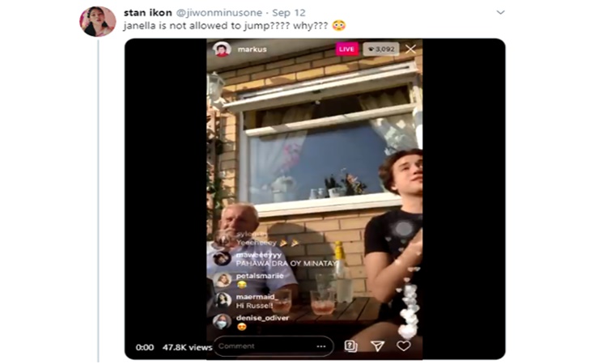
Task: Click the markus username on the stream
Action: pyautogui.click(x=252, y=49)
